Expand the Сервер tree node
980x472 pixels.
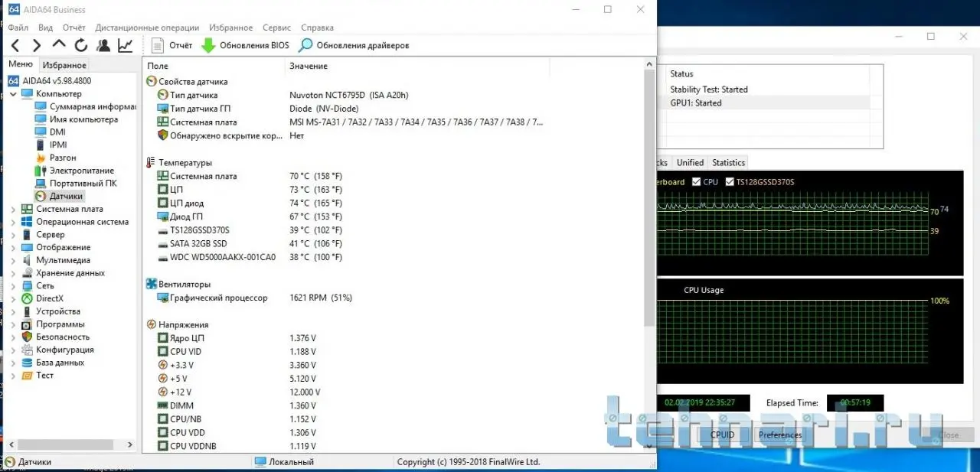click(13, 235)
